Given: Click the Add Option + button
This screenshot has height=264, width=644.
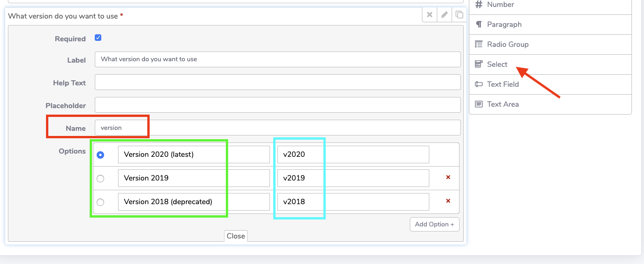Looking at the screenshot, I should click(x=434, y=224).
